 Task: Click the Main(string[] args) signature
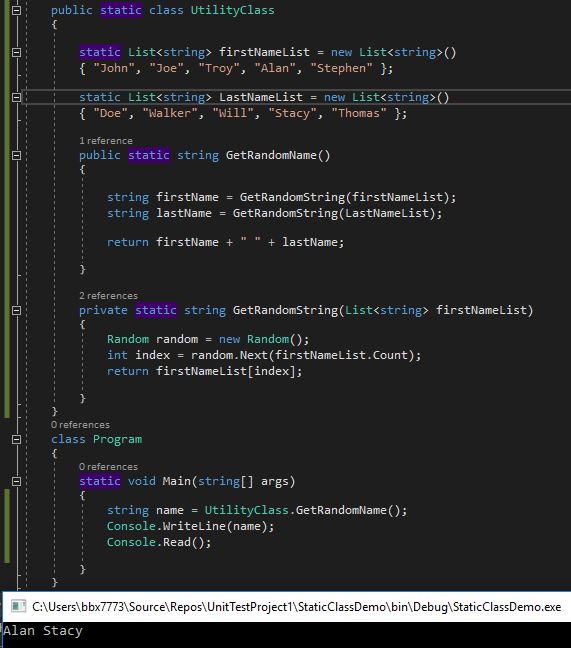[228, 482]
